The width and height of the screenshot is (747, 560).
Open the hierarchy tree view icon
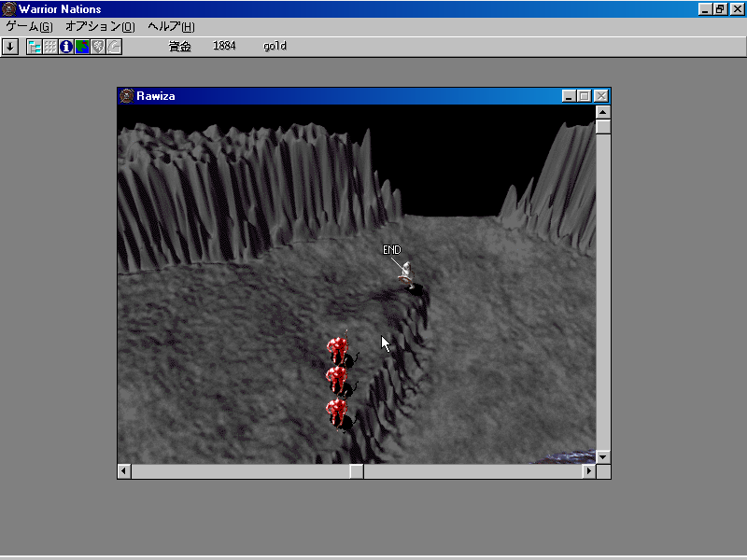tap(35, 47)
